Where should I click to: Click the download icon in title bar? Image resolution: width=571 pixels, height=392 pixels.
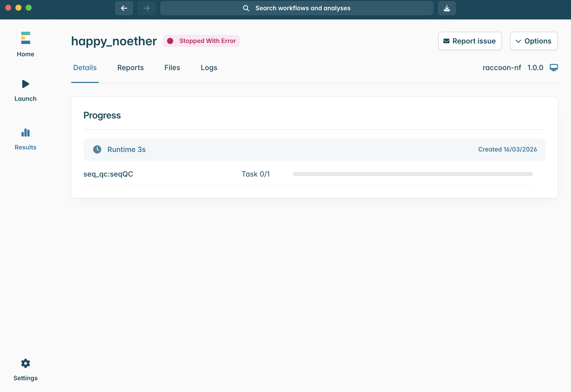click(x=447, y=8)
